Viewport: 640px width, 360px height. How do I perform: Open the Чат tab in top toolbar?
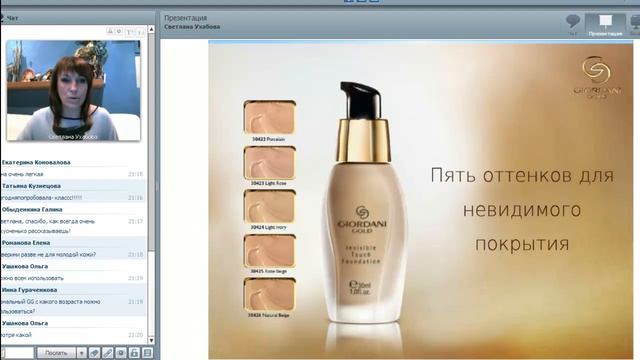[x=573, y=24]
